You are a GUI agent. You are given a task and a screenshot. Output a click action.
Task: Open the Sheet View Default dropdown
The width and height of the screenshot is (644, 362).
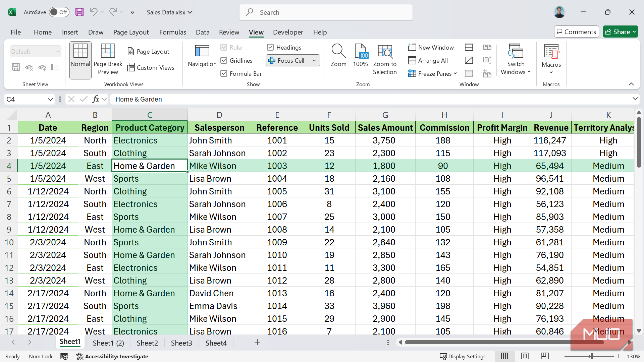[36, 51]
